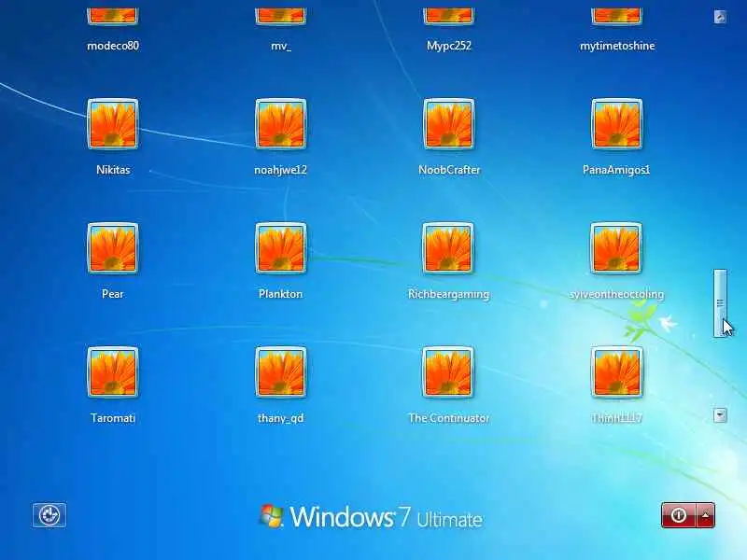The height and width of the screenshot is (560, 747).
Task: Click the mv_ account name
Action: click(x=281, y=46)
